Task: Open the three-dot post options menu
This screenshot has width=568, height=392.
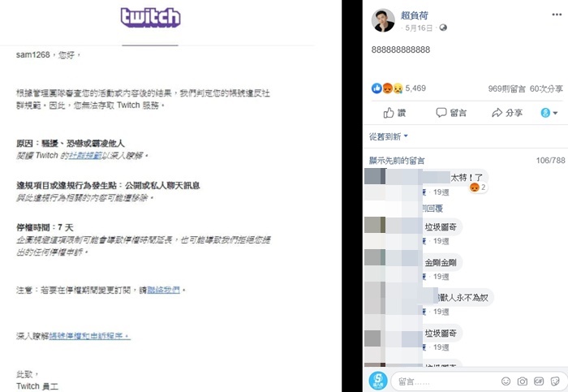Action: 556,16
